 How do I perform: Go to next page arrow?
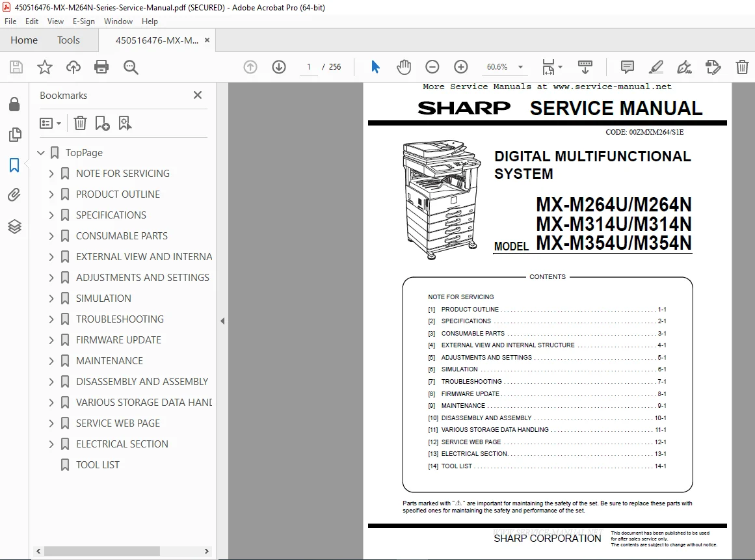point(279,67)
